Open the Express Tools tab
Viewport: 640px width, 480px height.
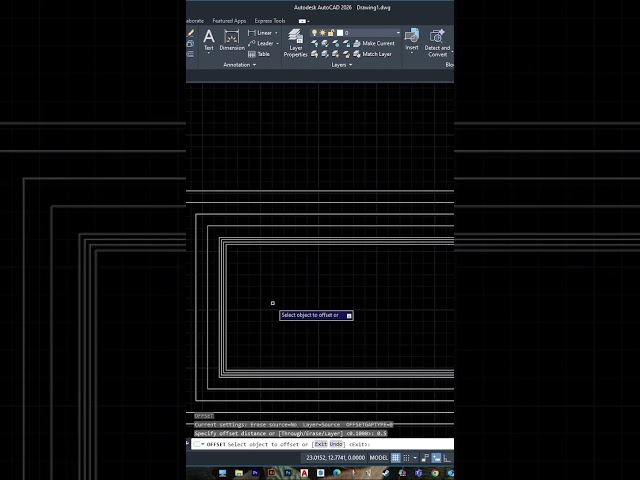coord(270,21)
